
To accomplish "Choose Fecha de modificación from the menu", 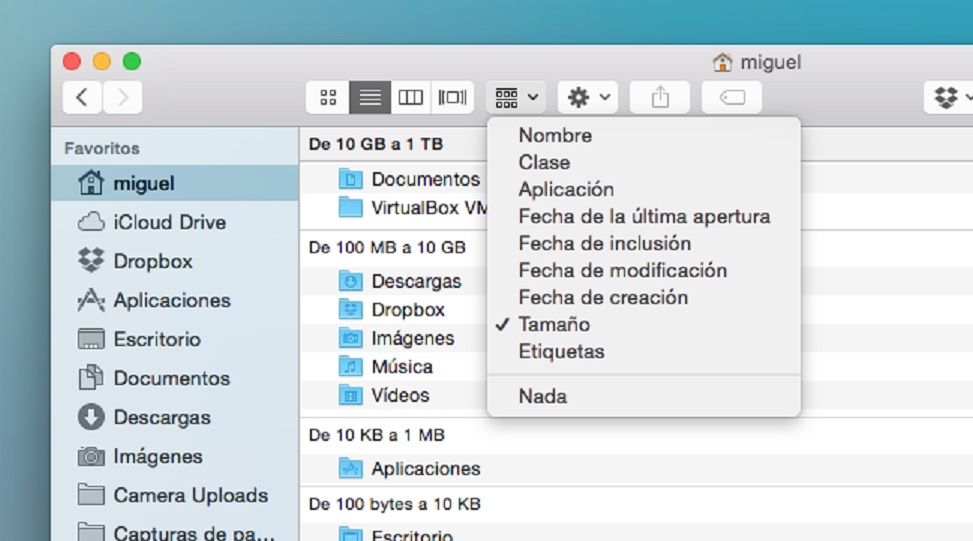I will coord(622,270).
